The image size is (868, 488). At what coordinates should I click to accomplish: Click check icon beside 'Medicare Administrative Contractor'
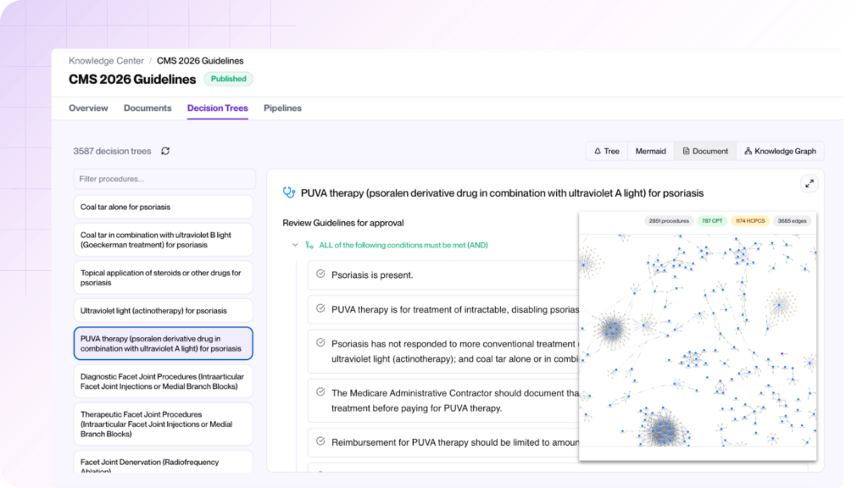point(320,391)
